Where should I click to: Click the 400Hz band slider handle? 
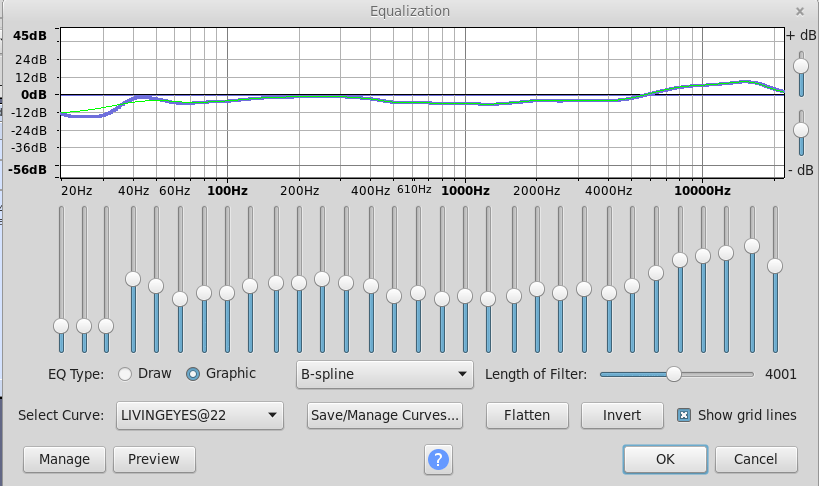point(371,286)
